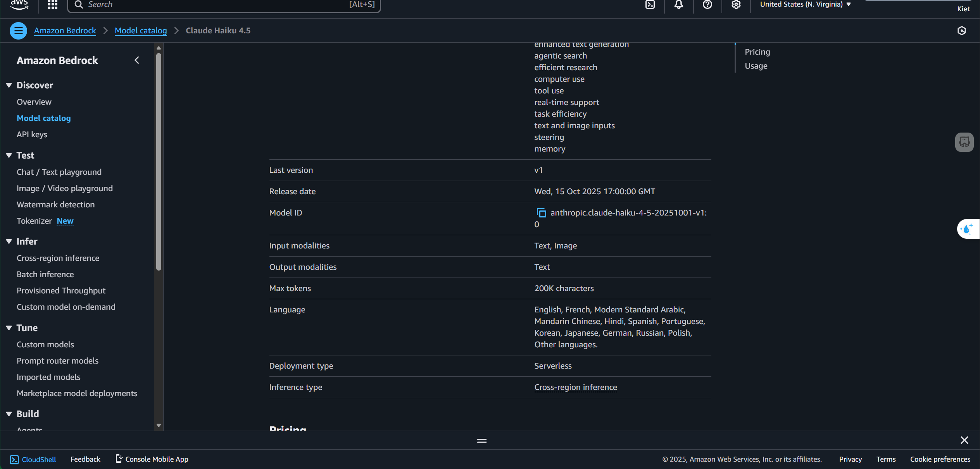Open the floating assistant sparkle icon

966,229
